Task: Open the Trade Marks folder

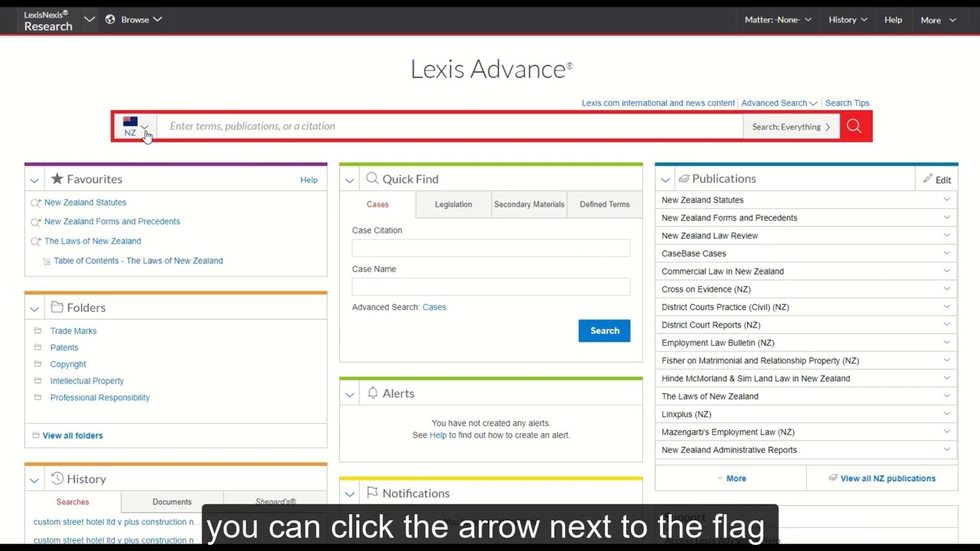Action: [x=73, y=331]
